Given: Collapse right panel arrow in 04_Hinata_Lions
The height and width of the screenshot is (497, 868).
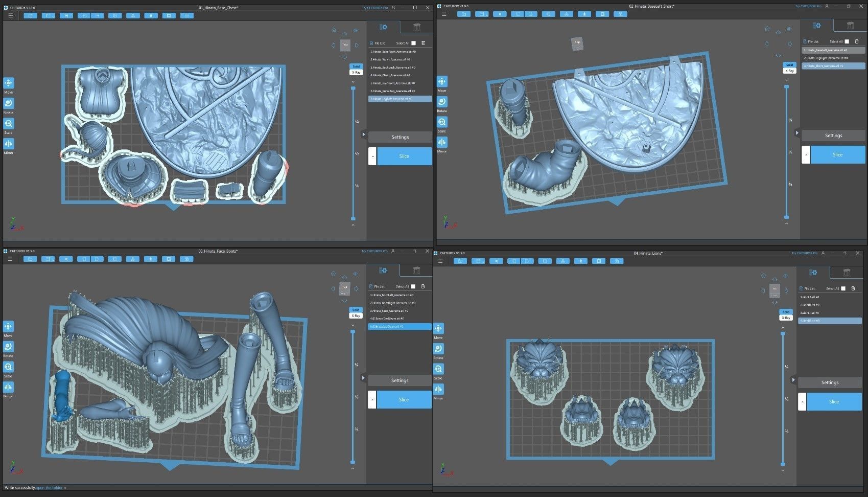Looking at the screenshot, I should tap(793, 380).
